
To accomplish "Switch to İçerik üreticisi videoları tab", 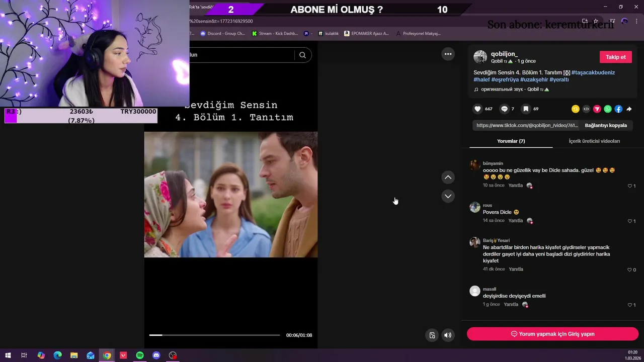I will coord(594,141).
